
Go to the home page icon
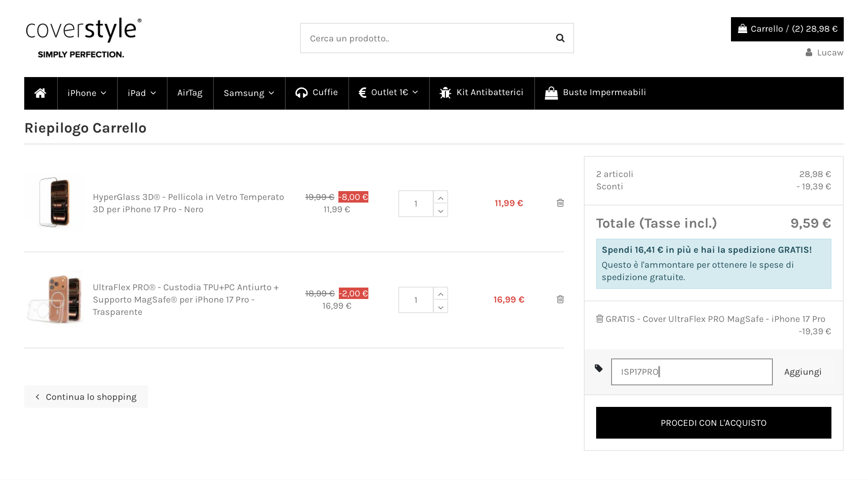41,93
